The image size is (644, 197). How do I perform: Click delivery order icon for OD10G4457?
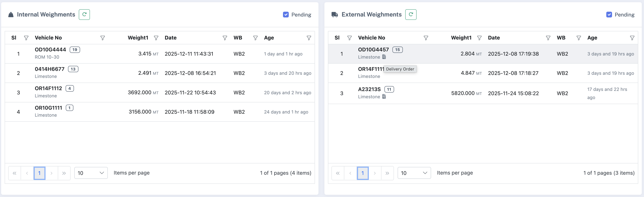384,57
